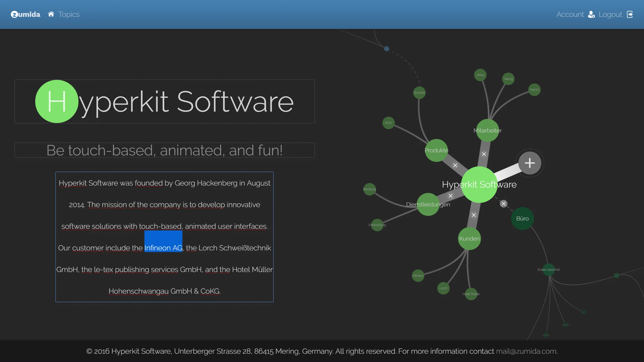Select the Infineon node

(418, 276)
